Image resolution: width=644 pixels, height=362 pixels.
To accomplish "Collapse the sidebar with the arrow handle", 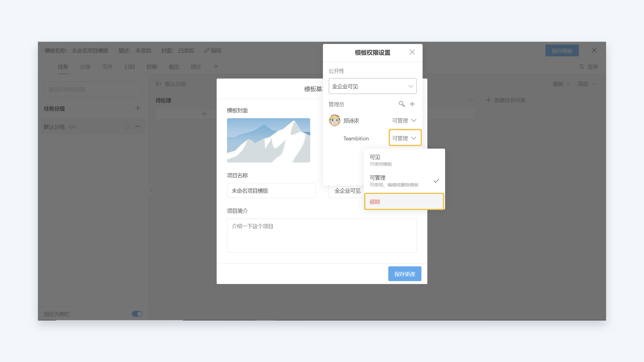I will pyautogui.click(x=151, y=189).
